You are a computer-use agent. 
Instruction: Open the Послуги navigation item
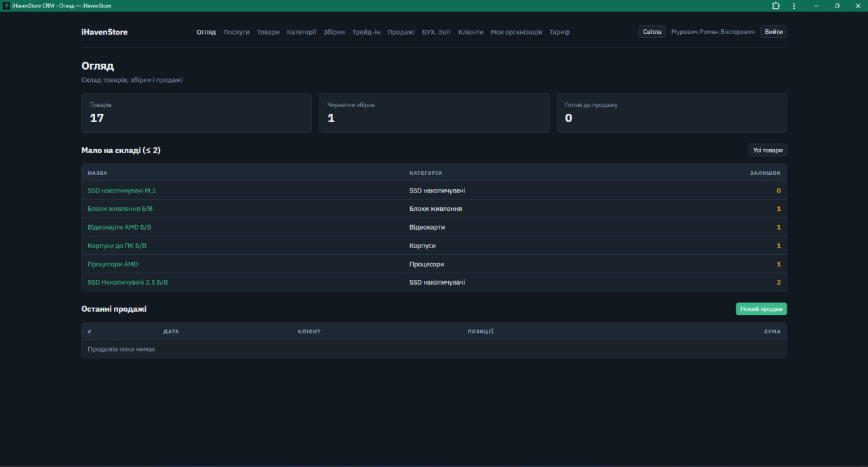click(237, 32)
